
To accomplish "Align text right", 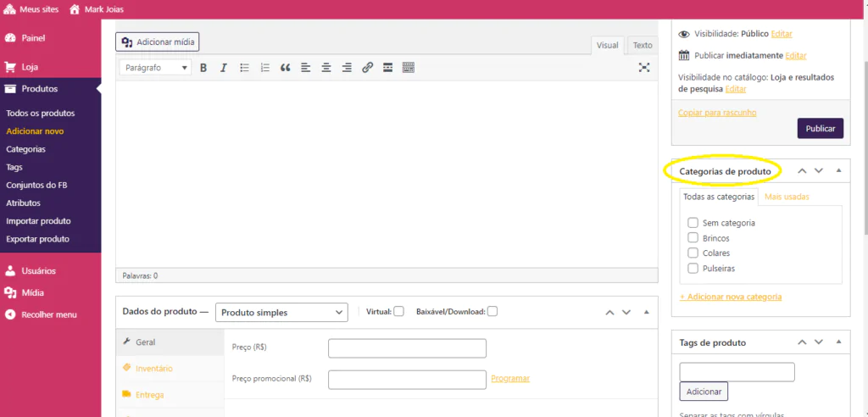I will click(x=347, y=68).
